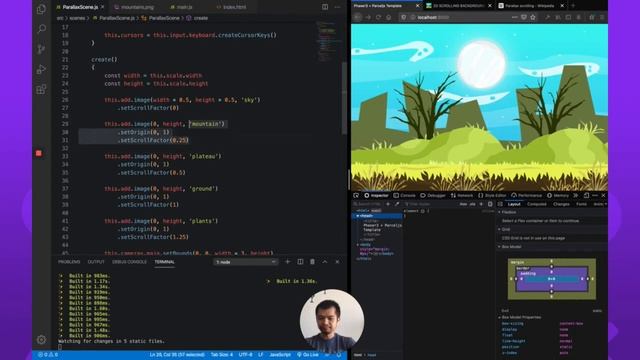Screen dimensions: 640x360
Task: Open the Performance tab in DevTools
Action: [x=527, y=196]
